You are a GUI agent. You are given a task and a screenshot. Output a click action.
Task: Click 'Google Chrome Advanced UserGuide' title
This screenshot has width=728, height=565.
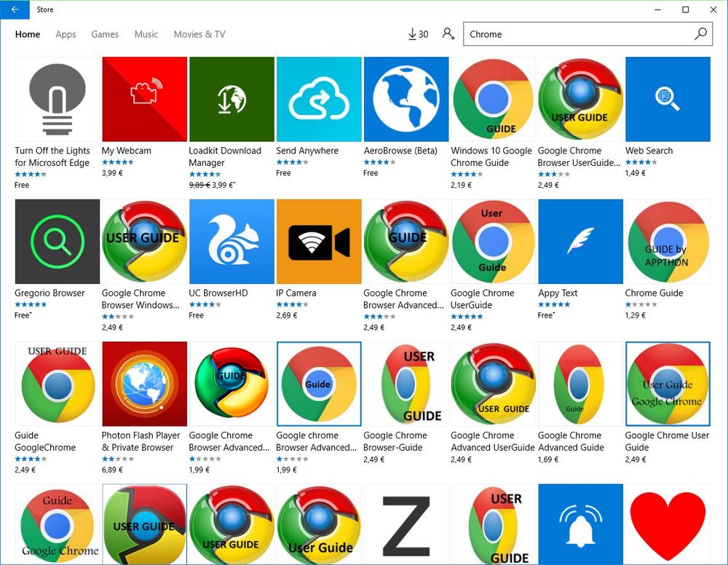click(x=493, y=441)
